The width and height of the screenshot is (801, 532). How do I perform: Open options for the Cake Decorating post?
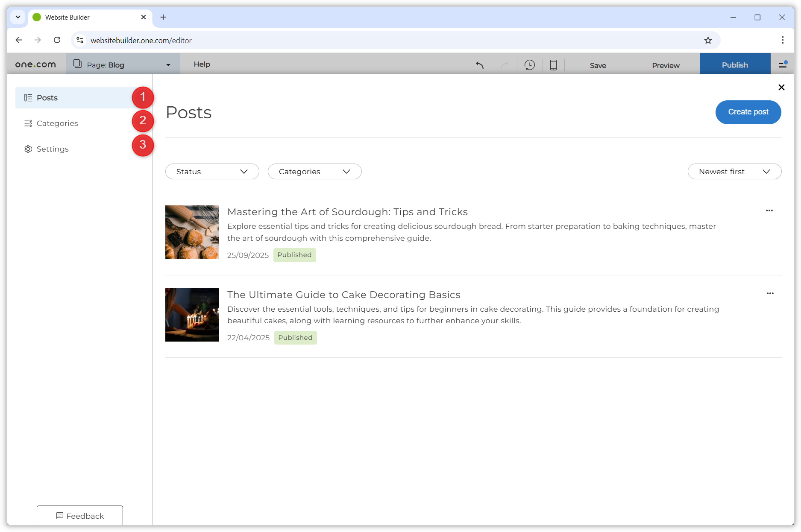coord(770,293)
